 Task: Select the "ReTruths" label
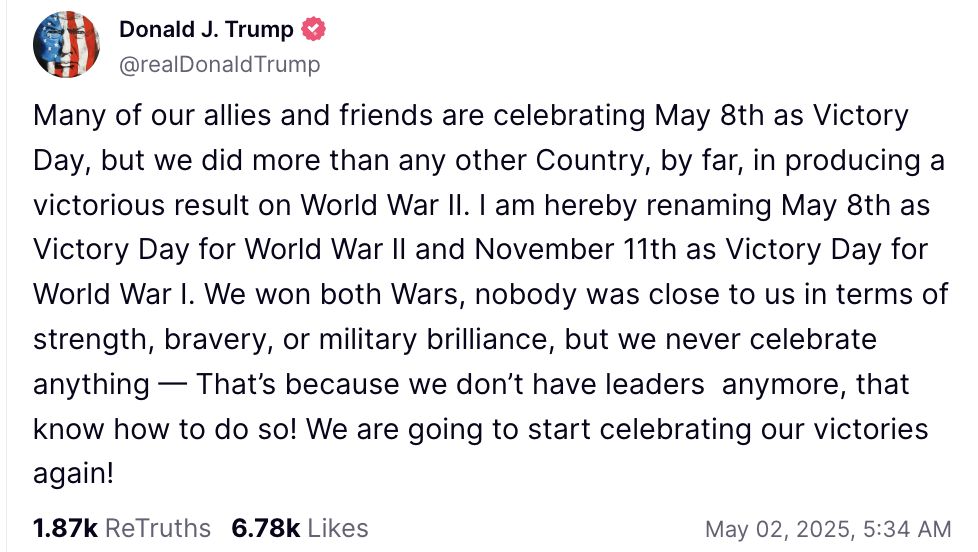(x=158, y=528)
